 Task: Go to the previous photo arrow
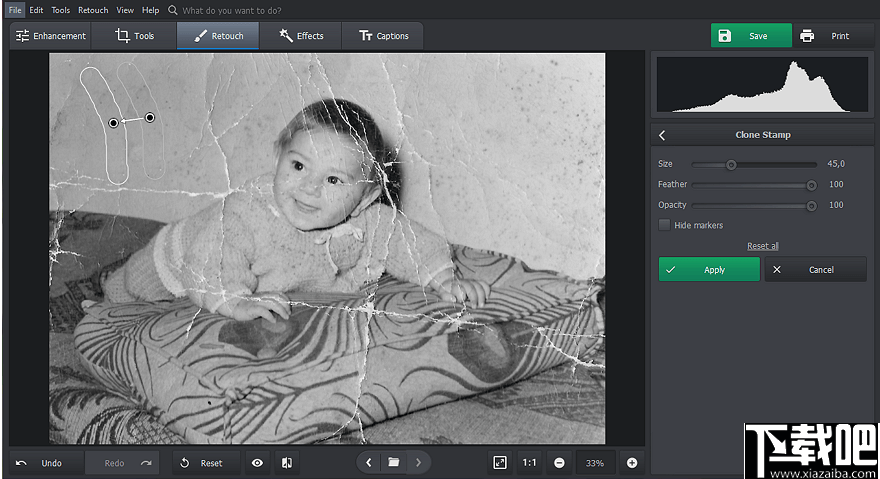coord(369,463)
